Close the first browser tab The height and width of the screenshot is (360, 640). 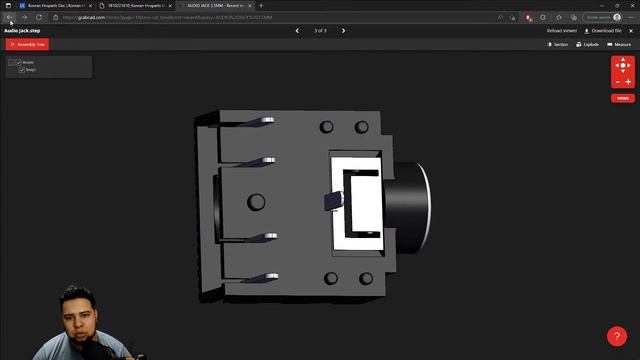(90, 6)
